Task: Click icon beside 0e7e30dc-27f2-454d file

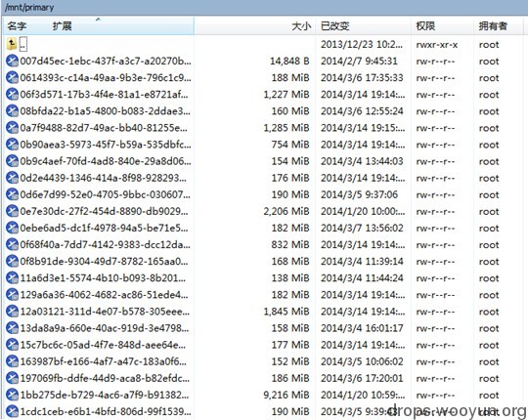Action: 12,211
